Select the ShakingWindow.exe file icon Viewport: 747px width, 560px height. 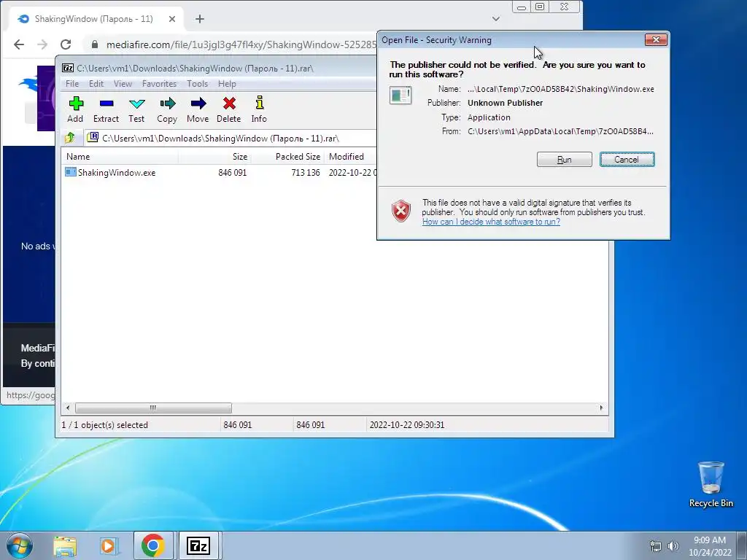pyautogui.click(x=71, y=172)
